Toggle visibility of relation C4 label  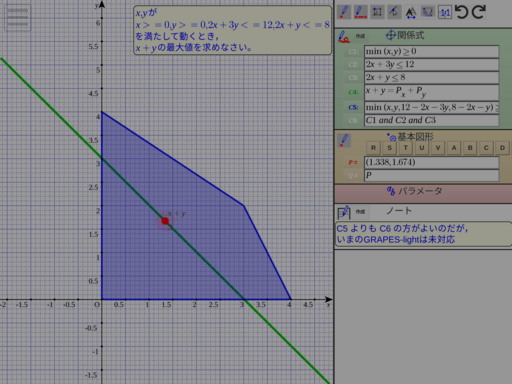[x=353, y=92]
